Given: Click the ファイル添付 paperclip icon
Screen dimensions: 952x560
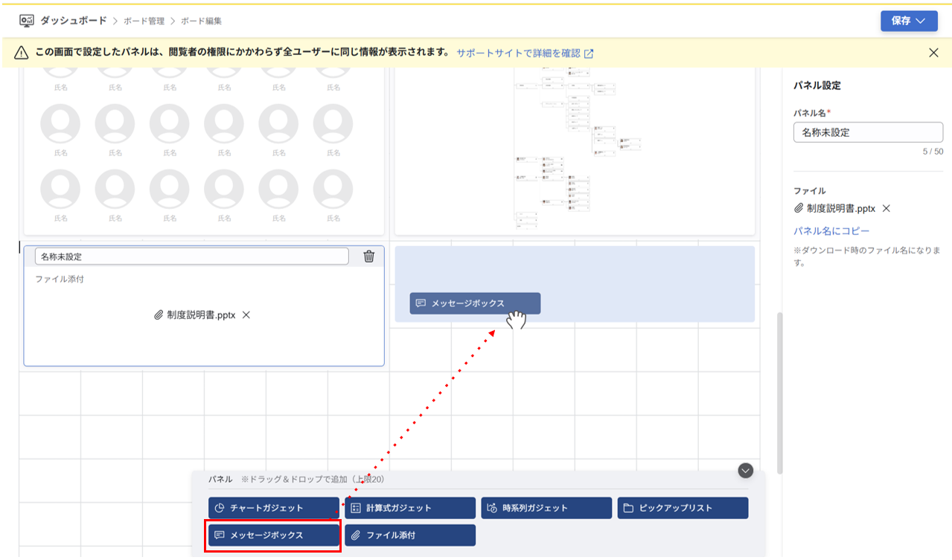Looking at the screenshot, I should (x=357, y=535).
